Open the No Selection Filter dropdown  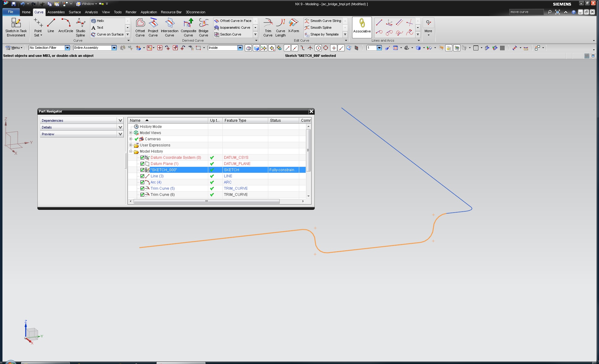pos(67,48)
